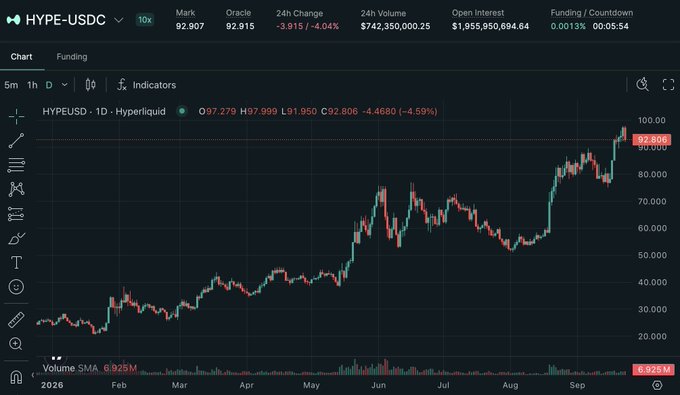Click the Feb label on the time axis
Image resolution: width=680 pixels, height=395 pixels.
pyautogui.click(x=119, y=385)
